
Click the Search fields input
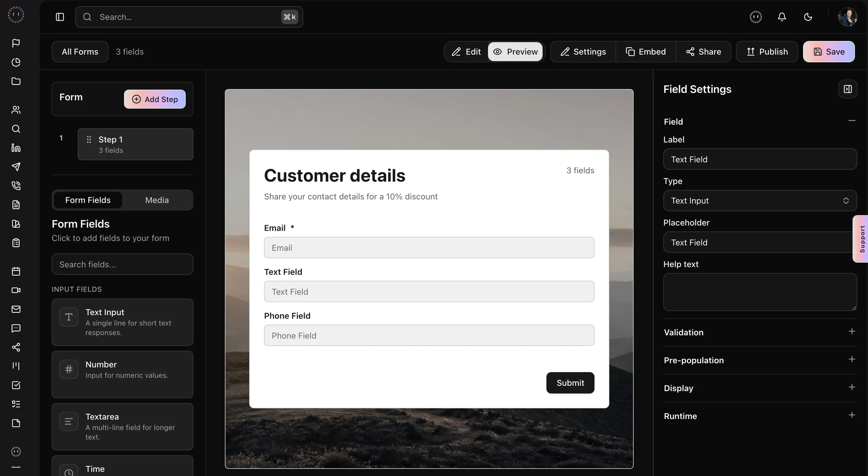click(122, 264)
